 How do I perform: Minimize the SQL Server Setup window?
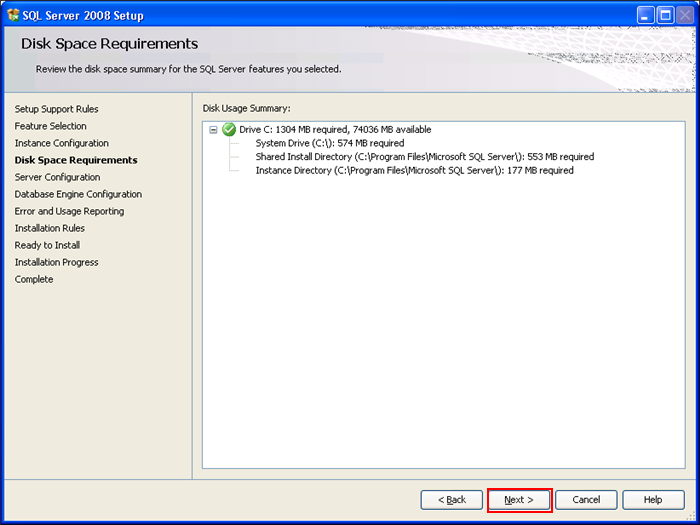click(645, 16)
